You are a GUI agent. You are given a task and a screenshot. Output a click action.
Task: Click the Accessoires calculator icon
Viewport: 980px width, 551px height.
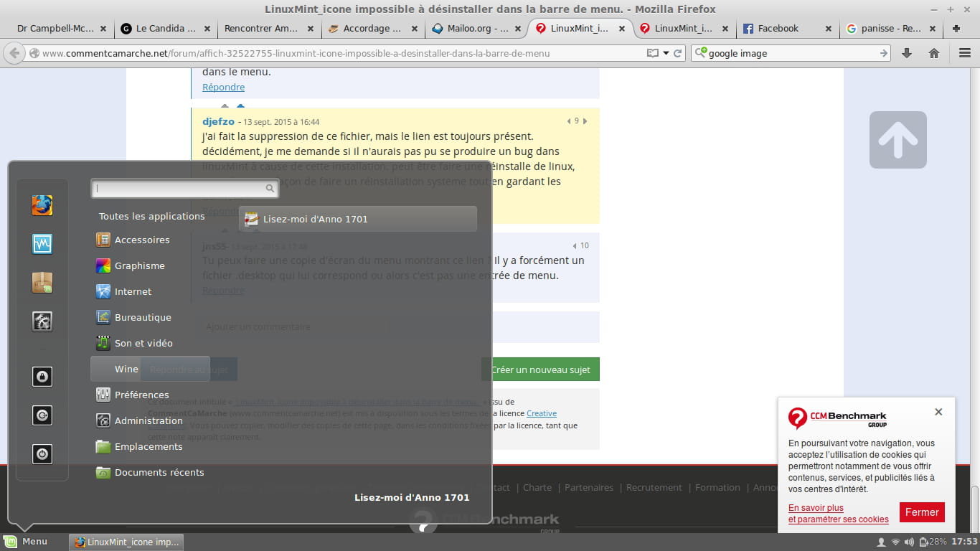[103, 240]
